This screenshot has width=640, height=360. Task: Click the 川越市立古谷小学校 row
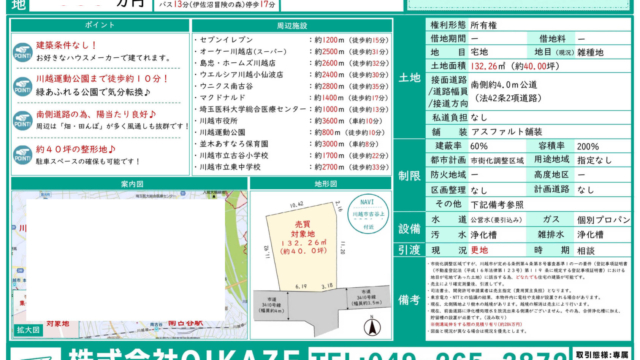[x=292, y=156]
